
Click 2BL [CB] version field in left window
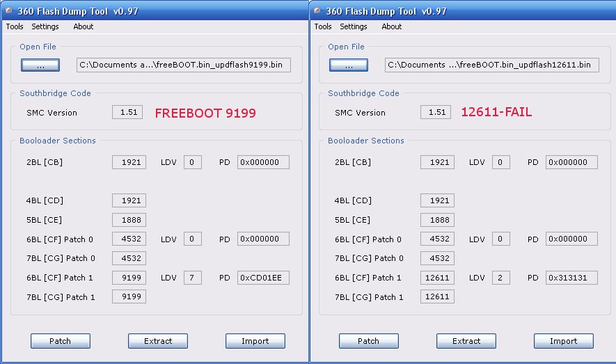129,162
